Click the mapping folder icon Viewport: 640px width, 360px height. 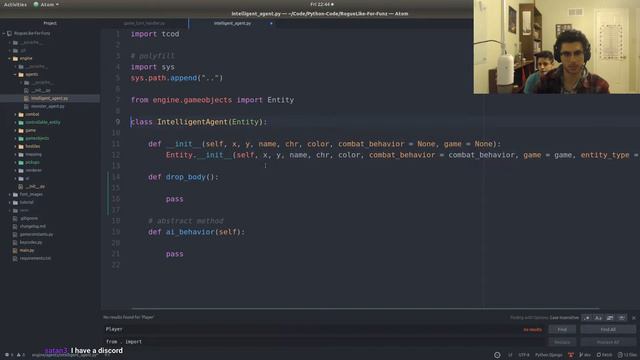[21, 154]
